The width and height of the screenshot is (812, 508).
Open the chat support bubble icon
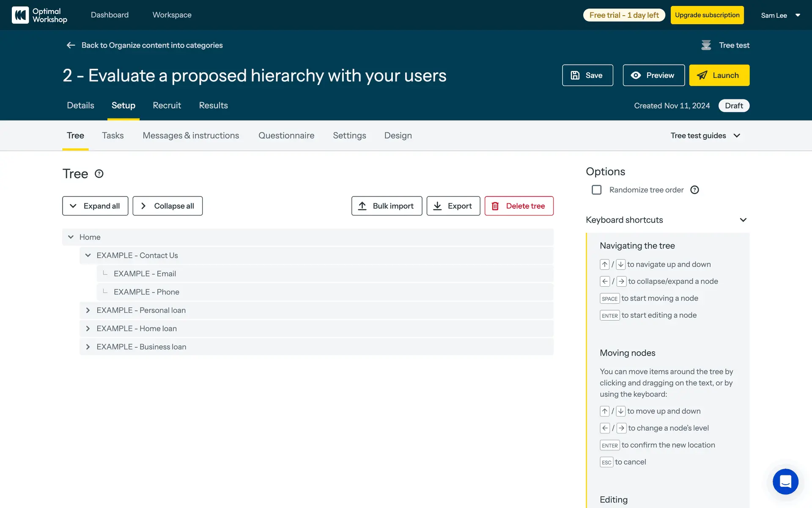point(785,481)
